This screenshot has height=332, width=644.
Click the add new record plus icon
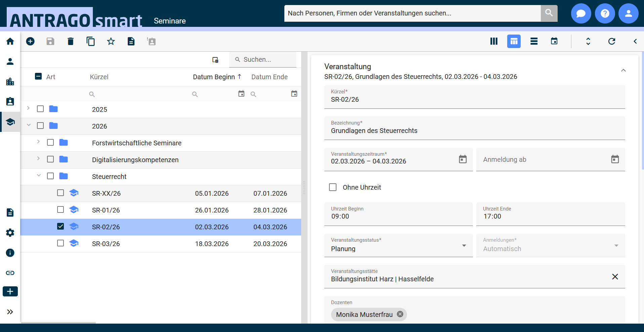point(30,41)
